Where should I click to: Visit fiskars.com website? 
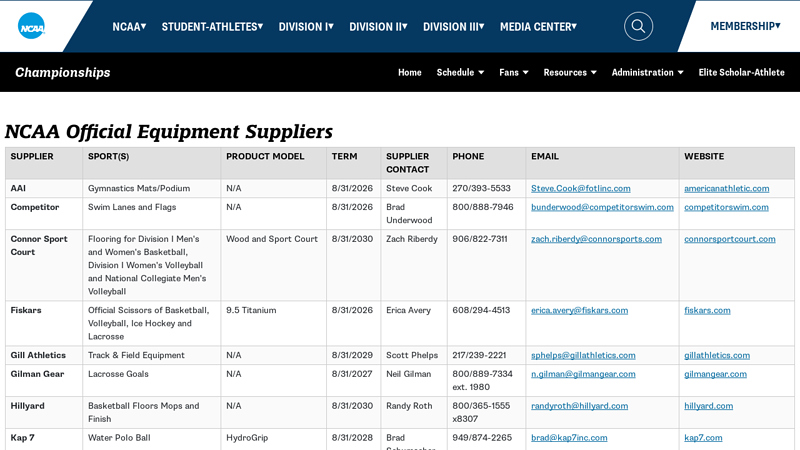(x=707, y=310)
